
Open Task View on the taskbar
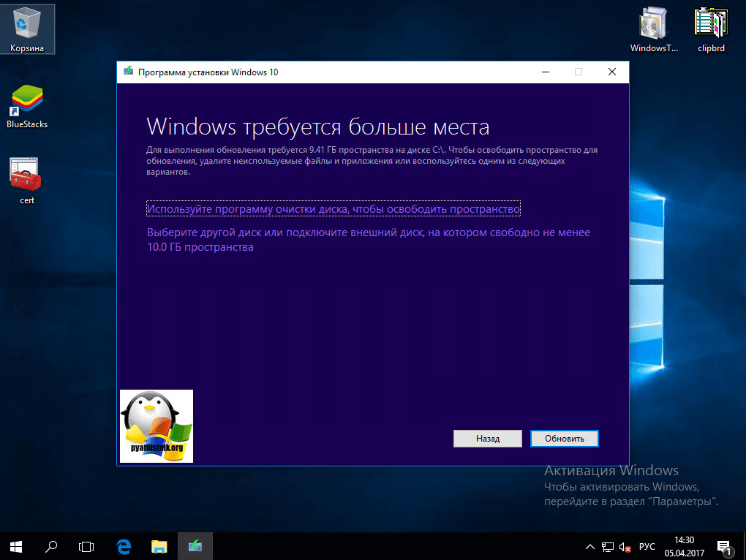87,545
